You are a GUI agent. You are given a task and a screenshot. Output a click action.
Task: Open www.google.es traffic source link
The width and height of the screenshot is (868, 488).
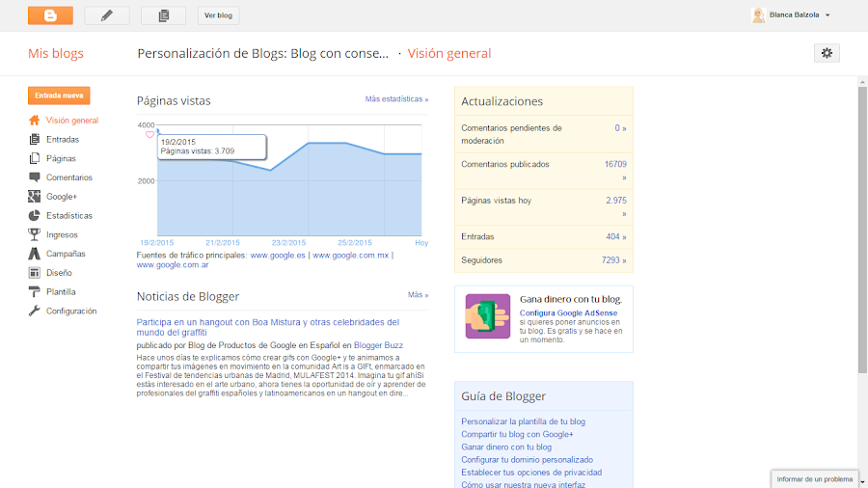(x=278, y=255)
